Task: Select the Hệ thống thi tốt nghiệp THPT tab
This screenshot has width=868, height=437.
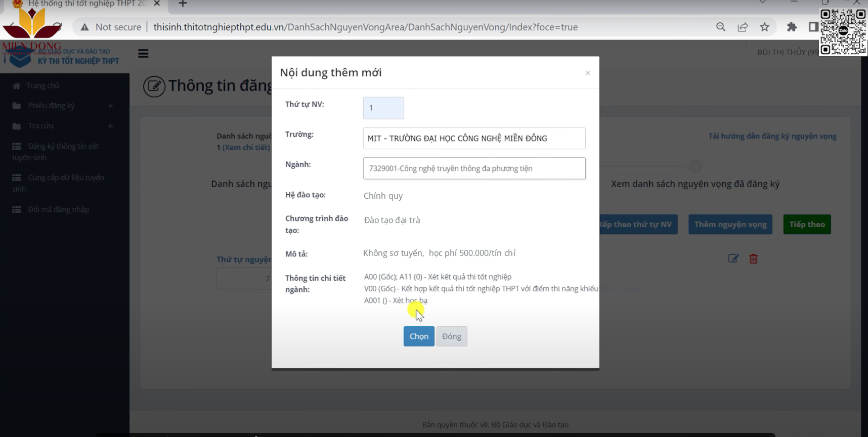Action: [x=87, y=4]
